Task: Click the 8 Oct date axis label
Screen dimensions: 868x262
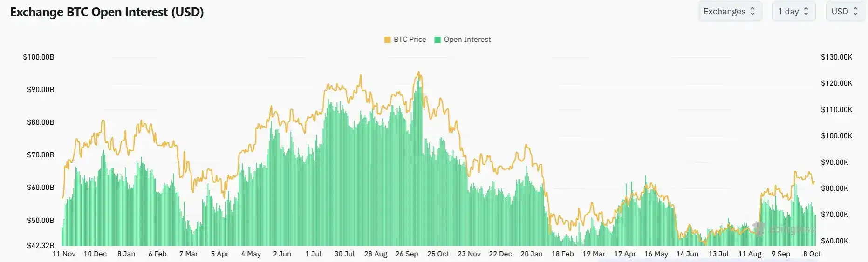Action: pos(812,254)
